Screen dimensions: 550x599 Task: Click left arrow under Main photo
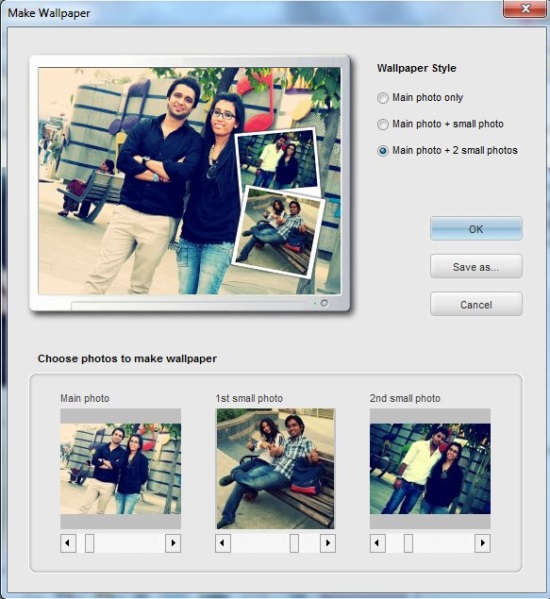click(x=68, y=543)
